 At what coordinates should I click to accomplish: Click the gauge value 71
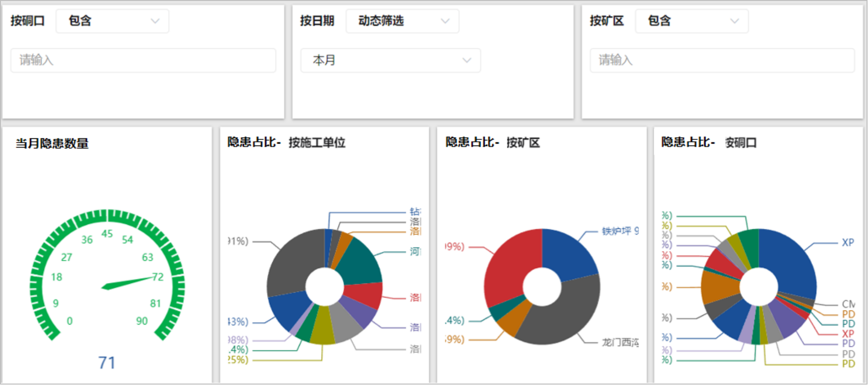click(x=107, y=363)
